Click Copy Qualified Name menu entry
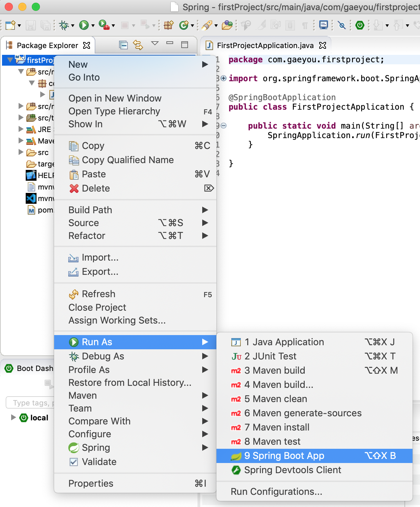 [135, 160]
